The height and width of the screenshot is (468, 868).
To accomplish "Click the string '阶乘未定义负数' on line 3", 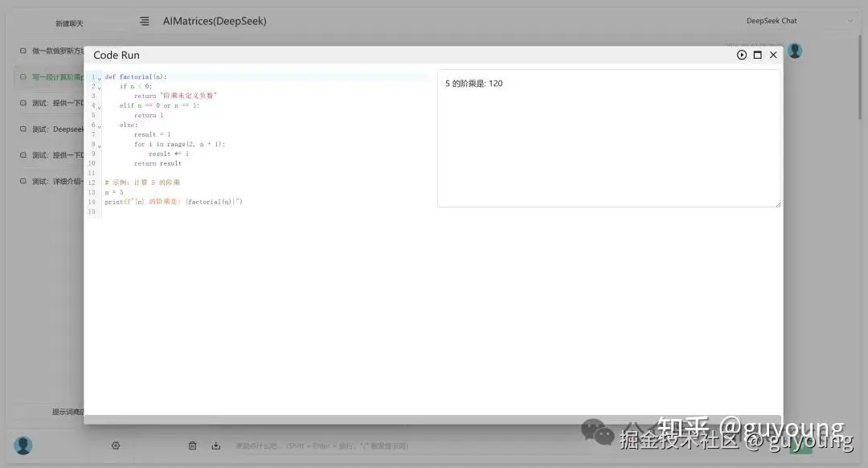I will pos(188,96).
